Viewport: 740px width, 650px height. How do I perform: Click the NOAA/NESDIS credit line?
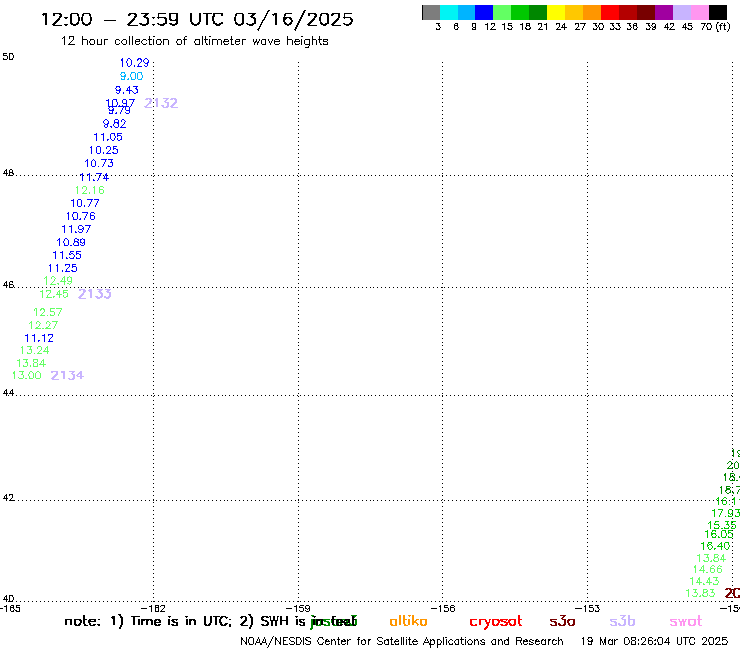tap(402, 642)
